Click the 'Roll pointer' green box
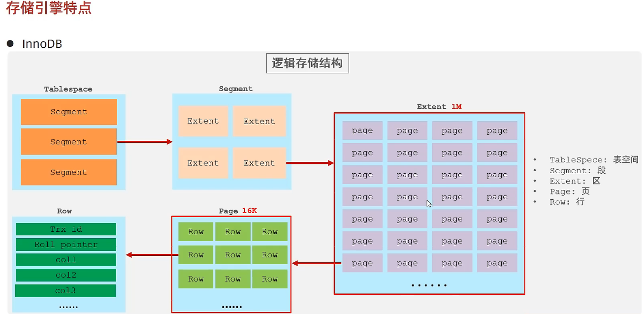Viewport: 644px width, 314px height. (x=66, y=245)
